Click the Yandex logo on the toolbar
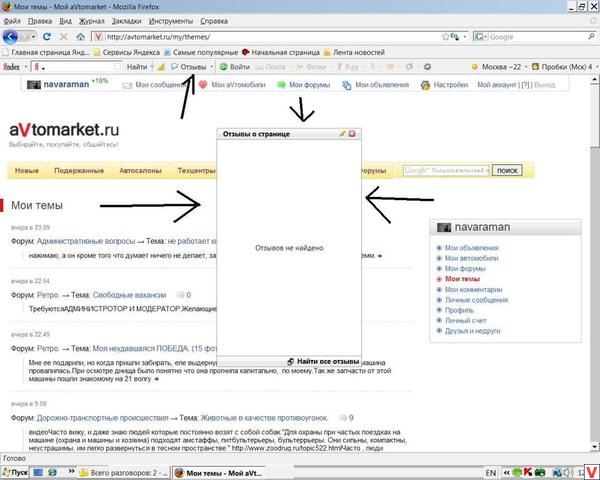The height and width of the screenshot is (480, 600). click(11, 67)
